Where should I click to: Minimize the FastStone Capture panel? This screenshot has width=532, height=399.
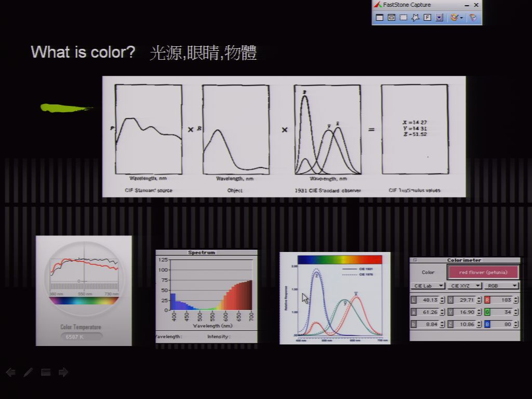coord(467,5)
